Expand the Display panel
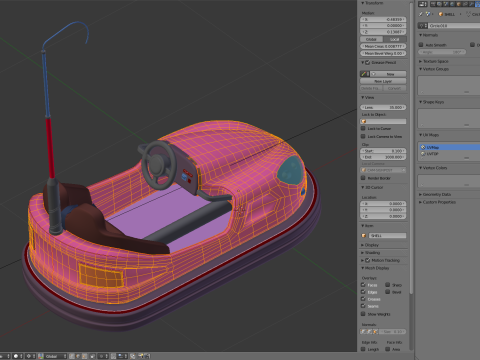480x360 pixels. (x=363, y=245)
